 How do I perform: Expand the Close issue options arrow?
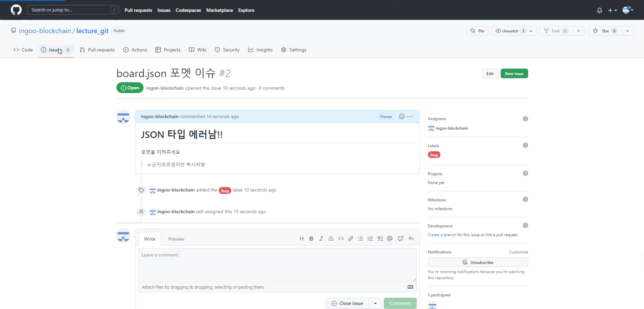pyautogui.click(x=375, y=303)
